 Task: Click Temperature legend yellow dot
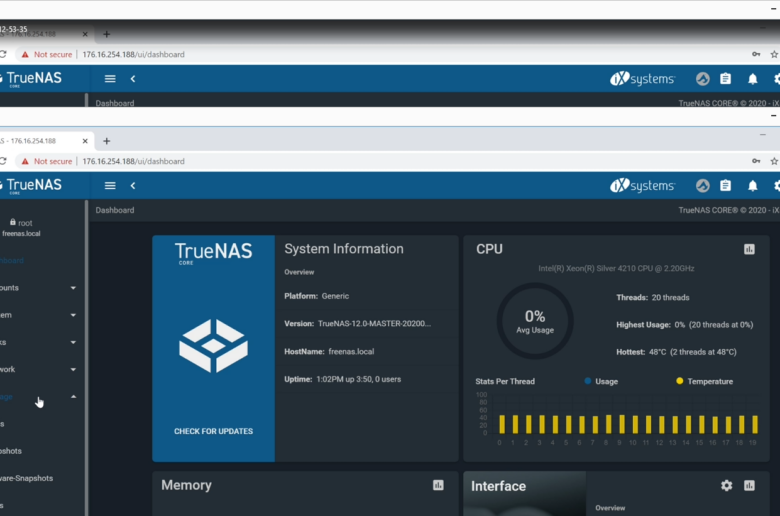680,381
